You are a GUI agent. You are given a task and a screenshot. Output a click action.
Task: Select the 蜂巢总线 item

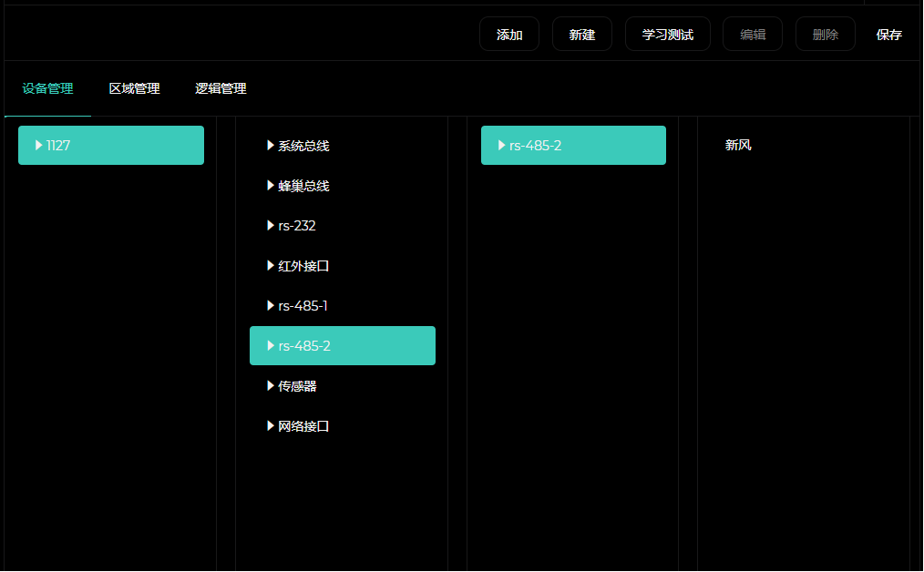343,186
